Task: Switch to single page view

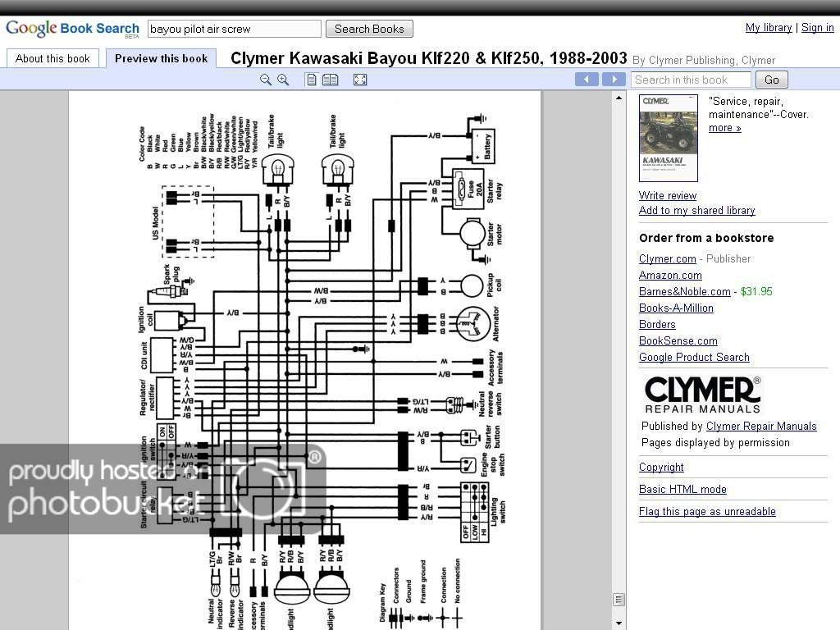Action: pyautogui.click(x=312, y=80)
